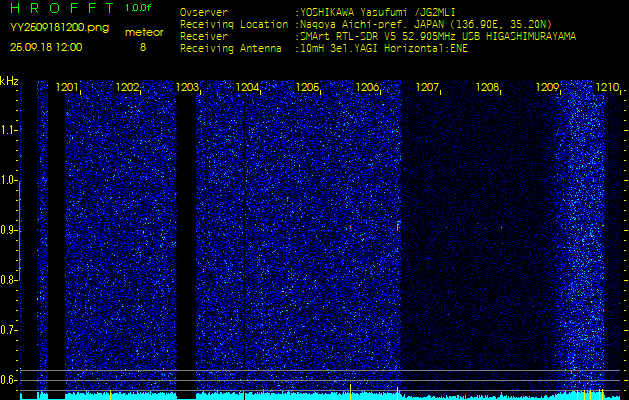This screenshot has height=400, width=629.
Task: Click the 1210 time axis label
Action: coord(607,87)
